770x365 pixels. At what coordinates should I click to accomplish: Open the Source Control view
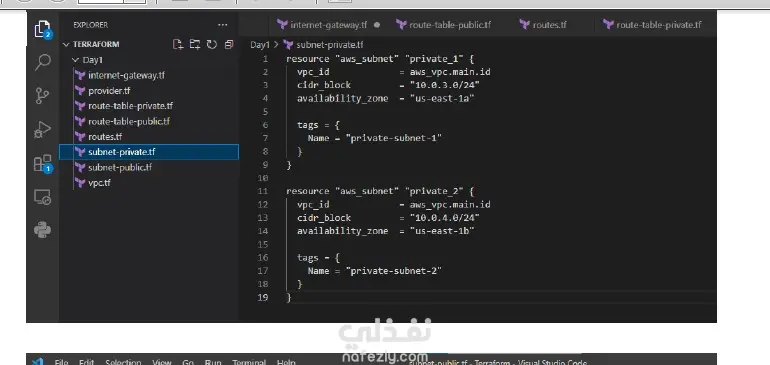43,95
